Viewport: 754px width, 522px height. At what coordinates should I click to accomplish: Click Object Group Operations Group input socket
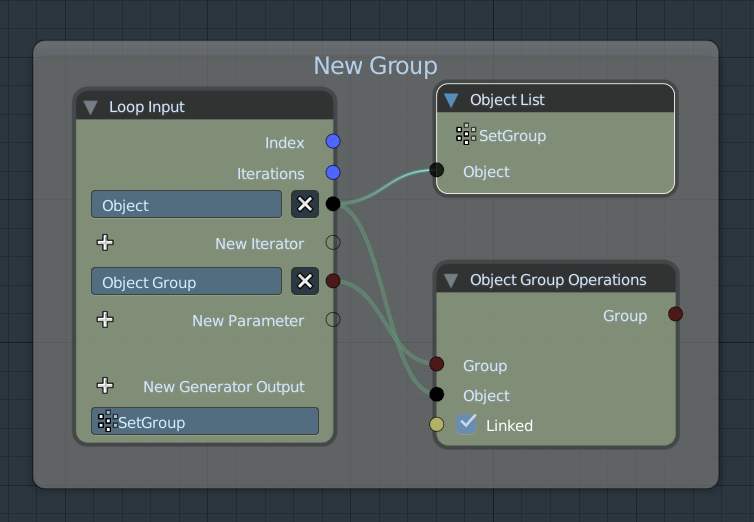coord(436,364)
